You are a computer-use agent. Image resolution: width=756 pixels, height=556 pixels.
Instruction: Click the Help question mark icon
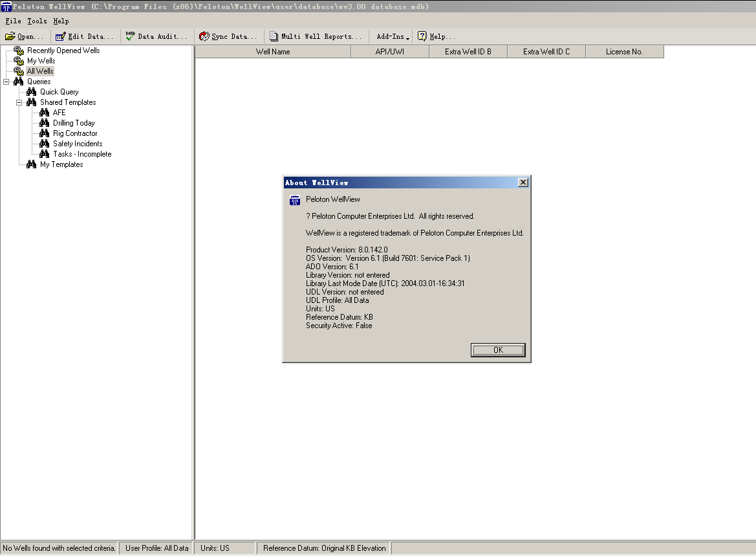tap(422, 36)
